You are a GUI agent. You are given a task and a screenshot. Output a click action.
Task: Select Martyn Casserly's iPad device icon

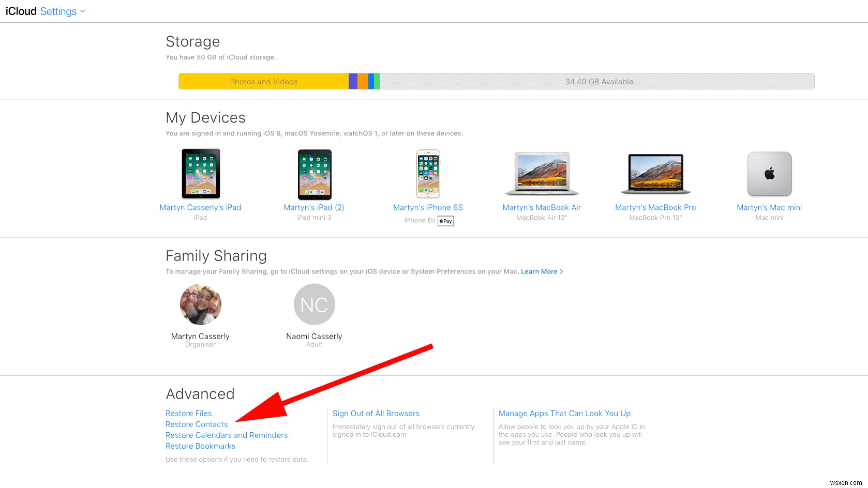pos(200,174)
